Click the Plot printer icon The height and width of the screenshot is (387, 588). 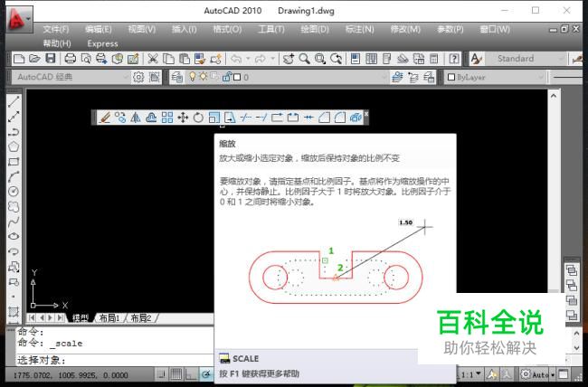click(71, 59)
